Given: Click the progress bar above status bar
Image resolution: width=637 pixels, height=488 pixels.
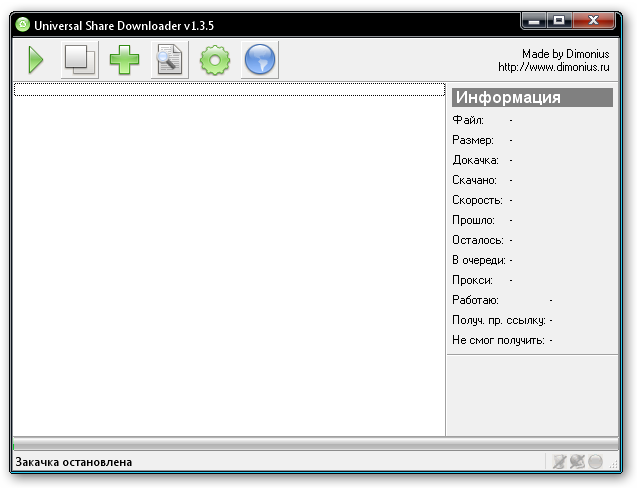Looking at the screenshot, I should click(318, 444).
